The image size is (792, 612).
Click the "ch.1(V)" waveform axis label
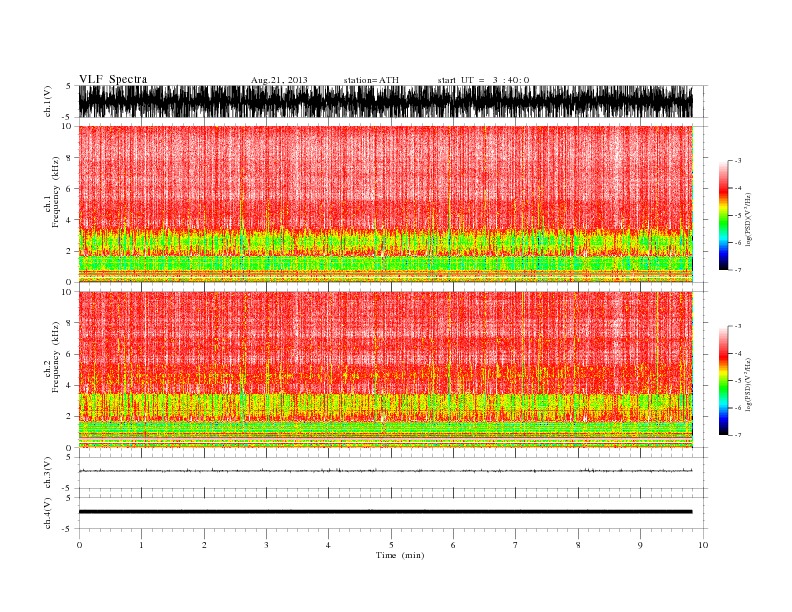tap(48, 101)
